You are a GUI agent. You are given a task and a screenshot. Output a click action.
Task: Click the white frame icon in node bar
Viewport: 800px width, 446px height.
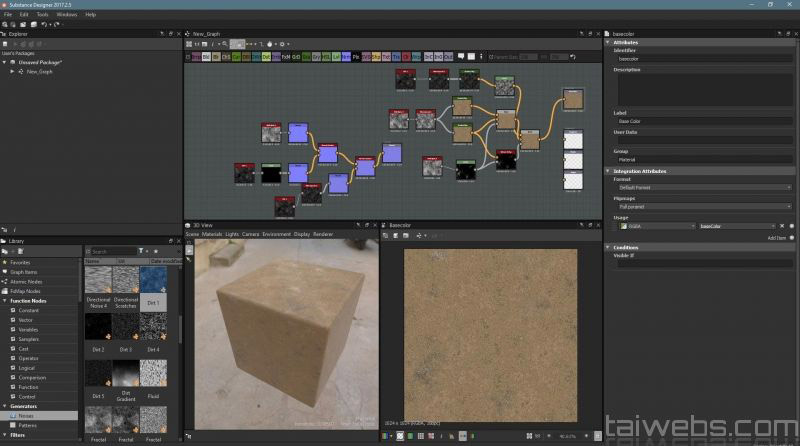(471, 57)
